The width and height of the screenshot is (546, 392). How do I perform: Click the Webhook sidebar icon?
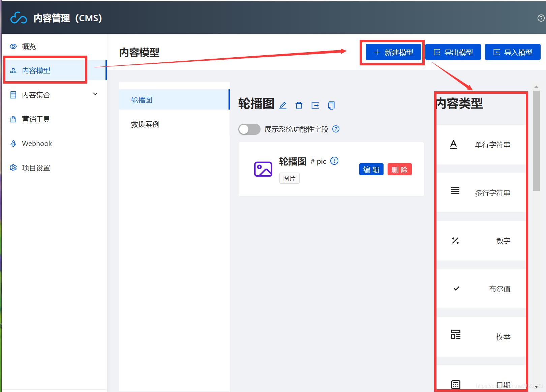(13, 143)
